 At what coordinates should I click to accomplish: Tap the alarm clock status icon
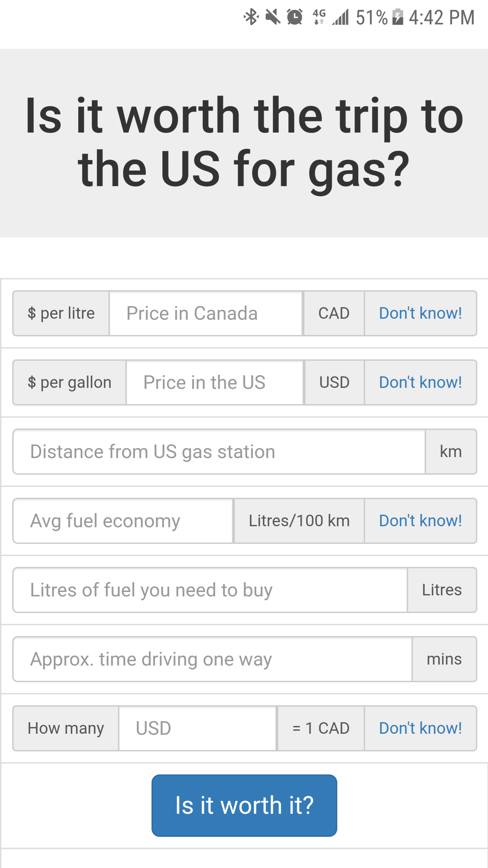click(x=295, y=17)
